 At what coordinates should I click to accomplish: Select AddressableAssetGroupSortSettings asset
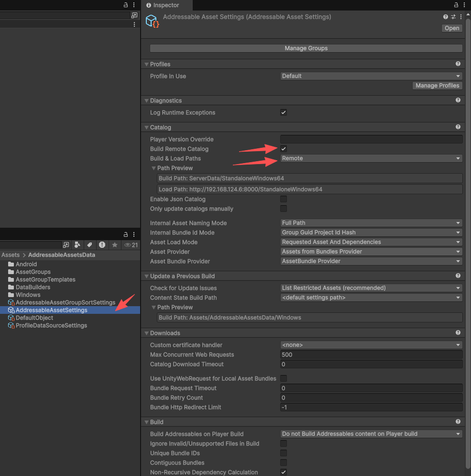[65, 302]
